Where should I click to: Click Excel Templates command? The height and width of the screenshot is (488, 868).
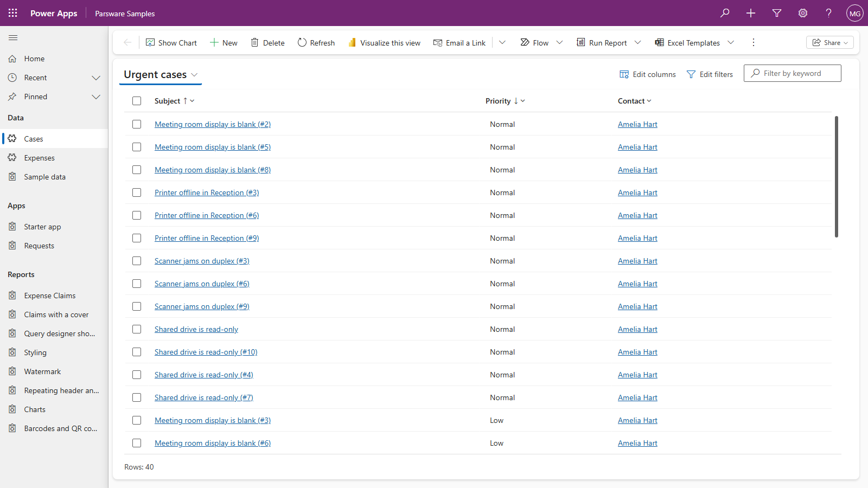click(x=687, y=43)
